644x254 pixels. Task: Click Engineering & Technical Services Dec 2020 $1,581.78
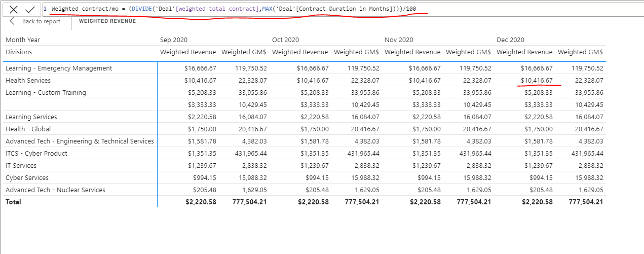539,141
